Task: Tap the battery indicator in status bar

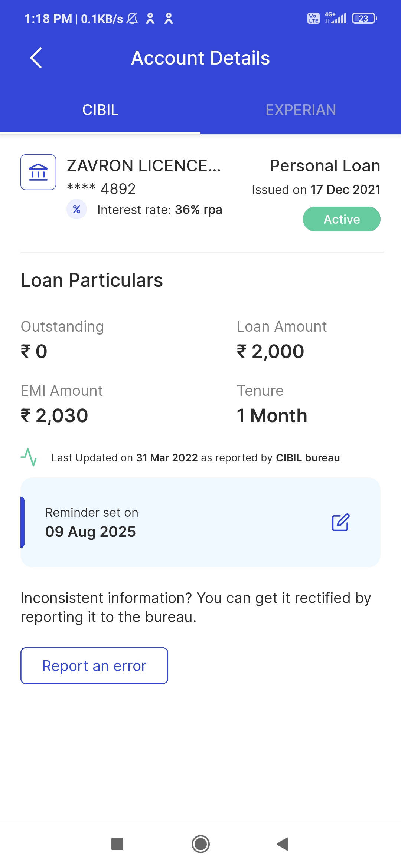Action: (x=364, y=18)
